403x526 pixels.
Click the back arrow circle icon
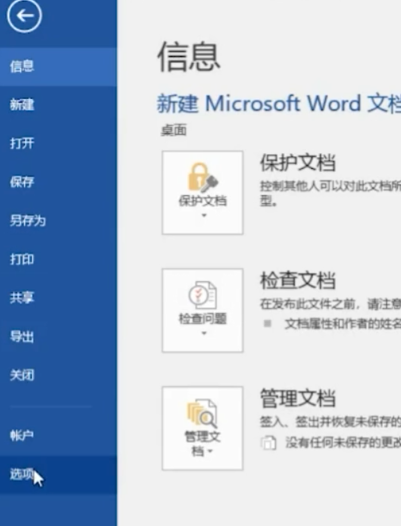(x=24, y=15)
